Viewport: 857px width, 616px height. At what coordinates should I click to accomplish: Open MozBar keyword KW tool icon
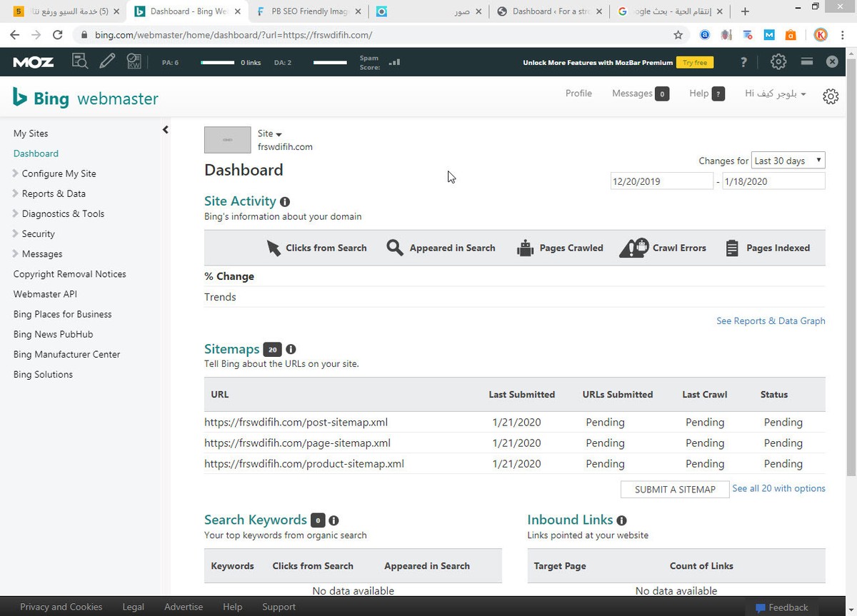[x=134, y=62]
